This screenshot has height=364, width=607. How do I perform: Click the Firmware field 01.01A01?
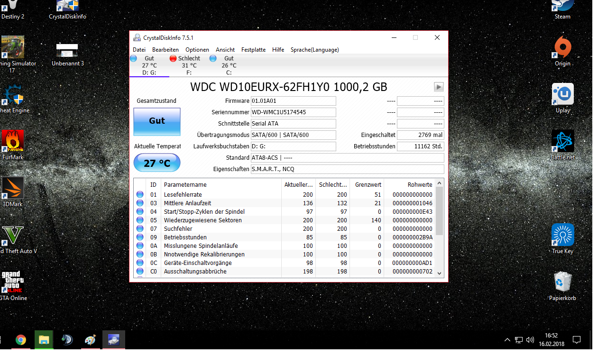tap(293, 101)
